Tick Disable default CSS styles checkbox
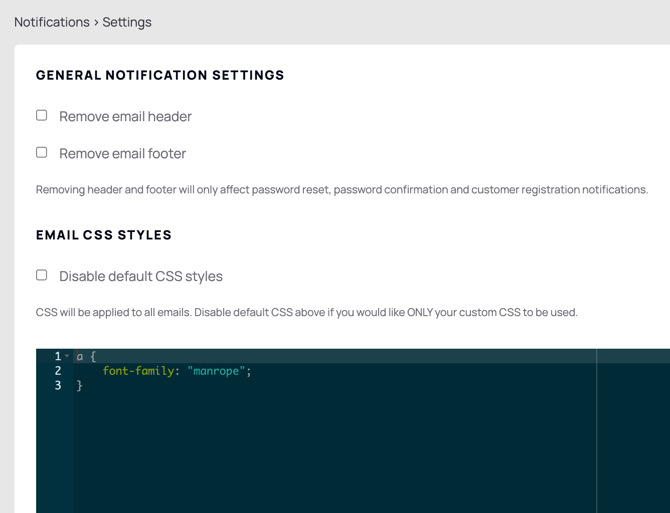This screenshot has width=670, height=513. click(41, 275)
